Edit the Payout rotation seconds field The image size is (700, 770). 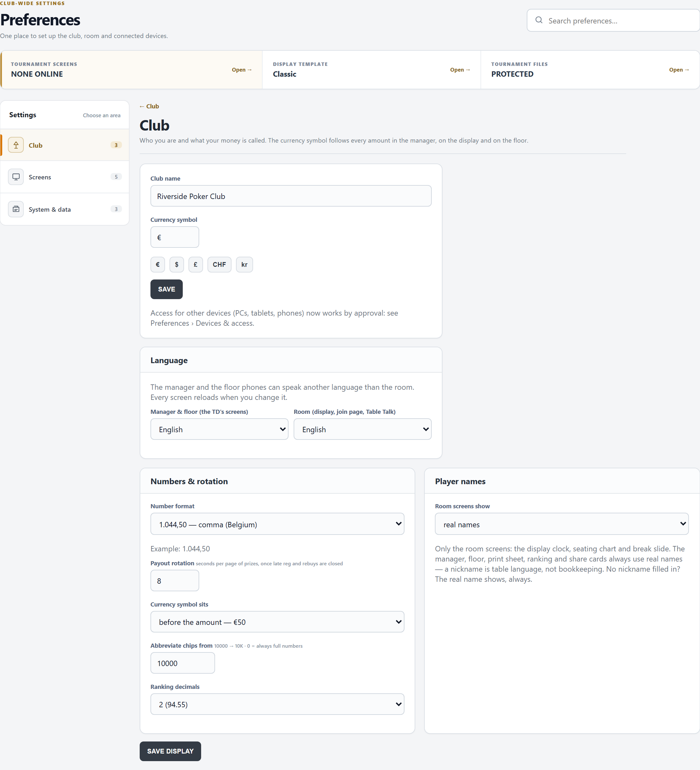tap(175, 581)
